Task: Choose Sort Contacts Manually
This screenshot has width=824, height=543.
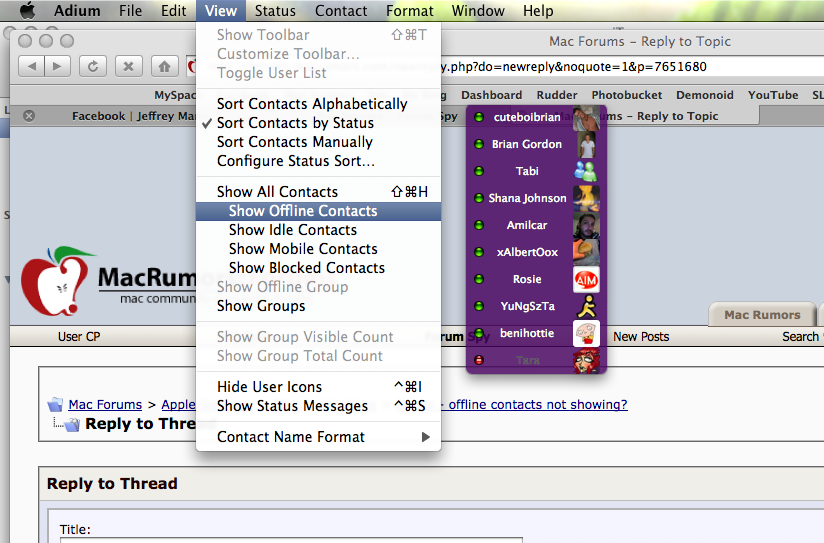Action: 318,142
